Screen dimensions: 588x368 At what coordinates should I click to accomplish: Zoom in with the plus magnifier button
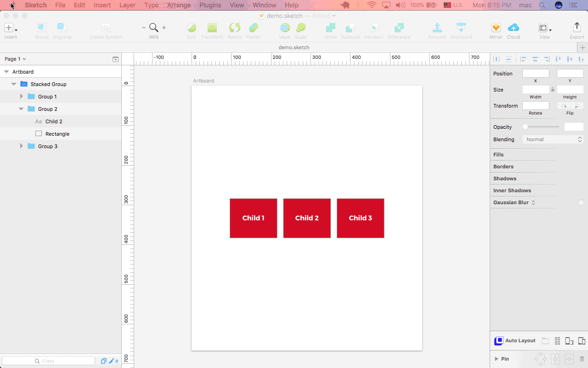[x=164, y=28]
